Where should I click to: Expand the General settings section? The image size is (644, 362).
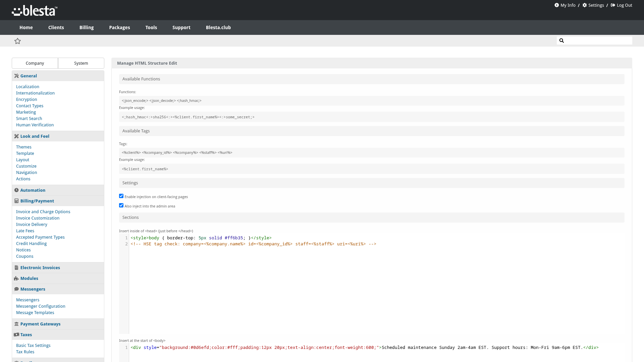coord(58,76)
